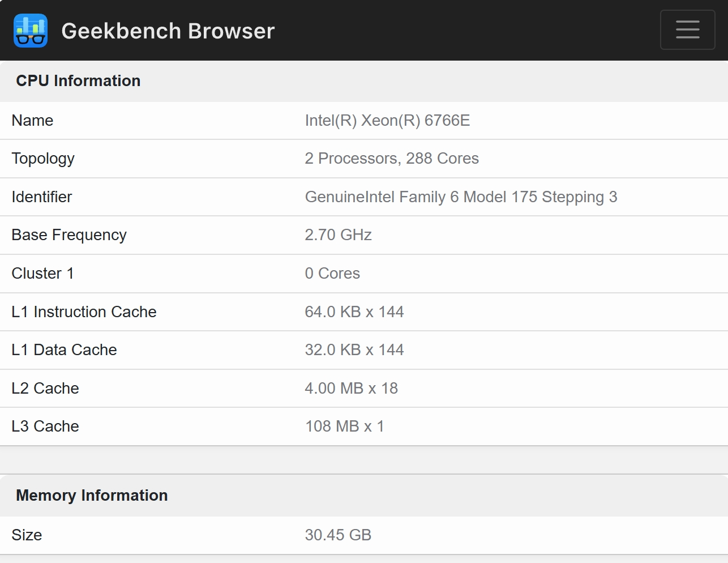
Task: Select the 108 MB x 1 value
Action: tap(345, 426)
